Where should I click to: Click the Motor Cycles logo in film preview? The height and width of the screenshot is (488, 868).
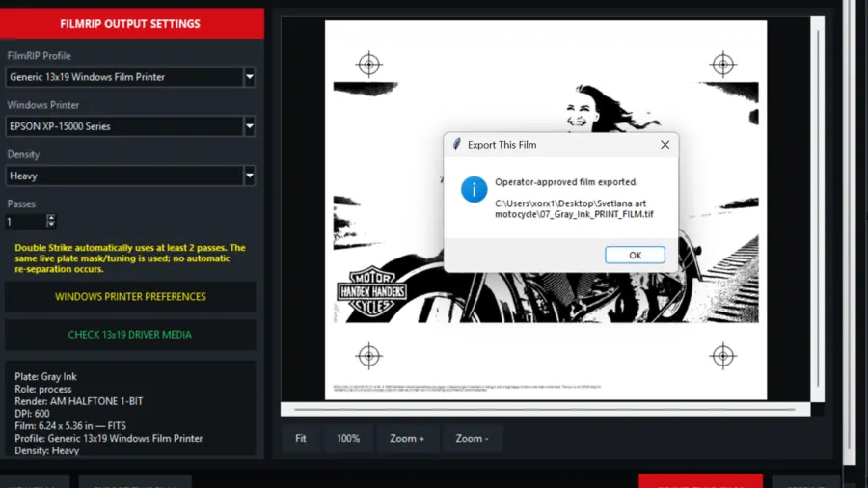pos(372,291)
